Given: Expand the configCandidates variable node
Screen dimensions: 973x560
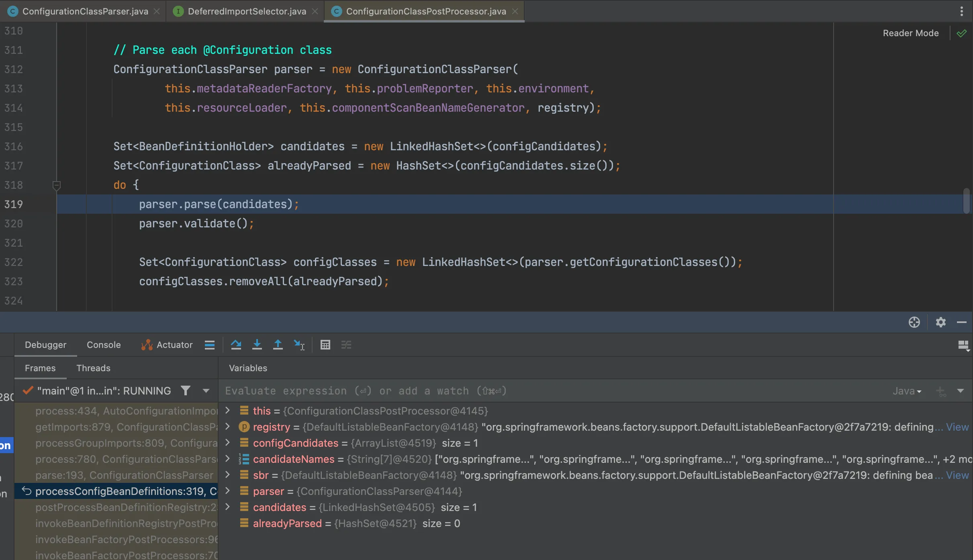Looking at the screenshot, I should pyautogui.click(x=227, y=443).
